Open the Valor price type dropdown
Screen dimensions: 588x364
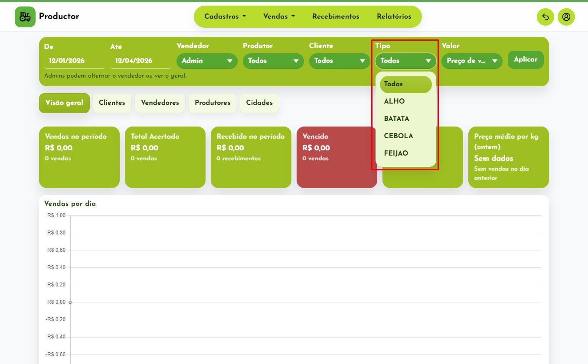472,61
